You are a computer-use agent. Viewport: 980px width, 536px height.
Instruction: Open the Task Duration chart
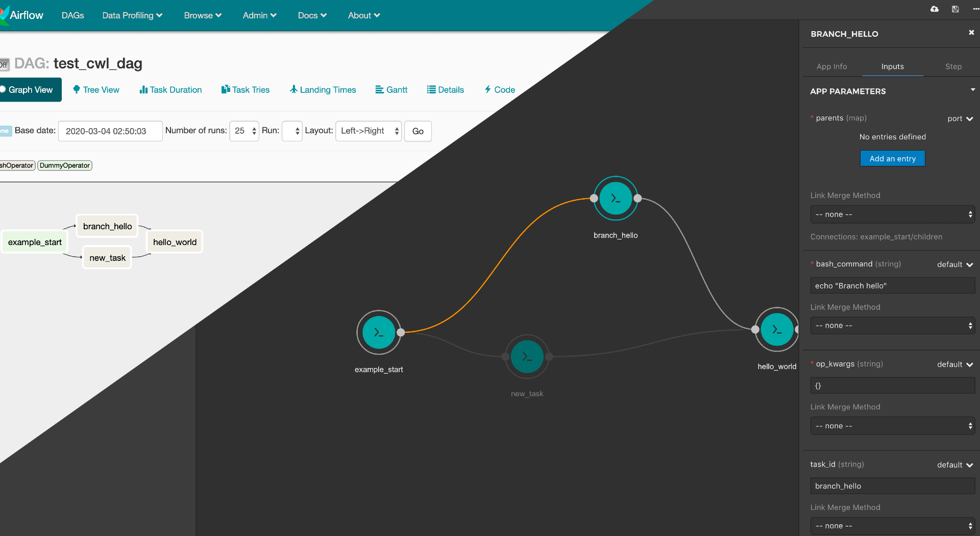pos(170,89)
